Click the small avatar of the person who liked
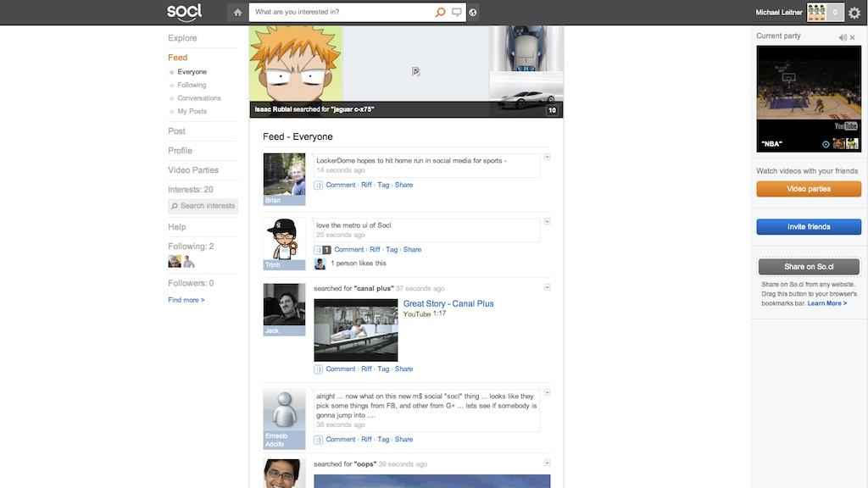868x488 pixels. coord(320,264)
